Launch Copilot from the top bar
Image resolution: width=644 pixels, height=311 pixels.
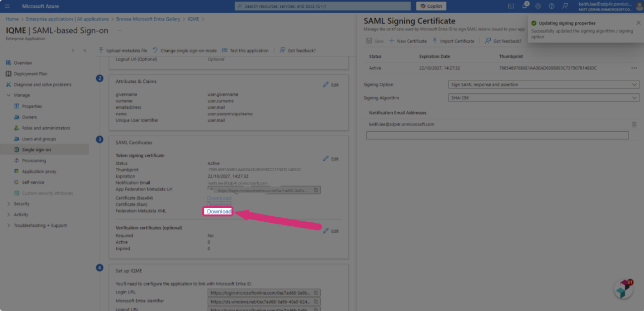click(x=431, y=6)
